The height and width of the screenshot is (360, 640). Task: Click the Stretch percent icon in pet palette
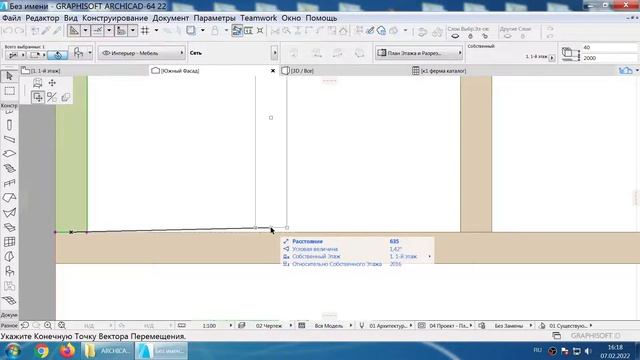point(52,97)
